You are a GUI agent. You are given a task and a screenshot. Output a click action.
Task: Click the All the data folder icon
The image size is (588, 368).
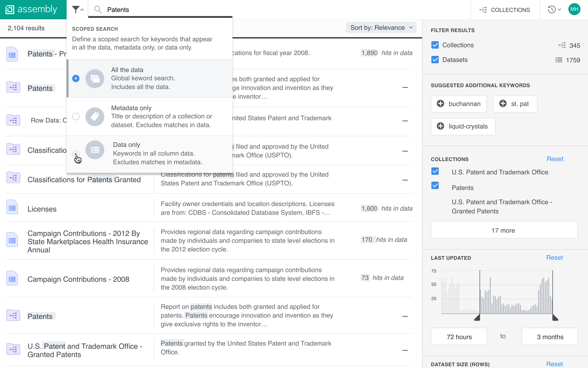click(x=95, y=78)
